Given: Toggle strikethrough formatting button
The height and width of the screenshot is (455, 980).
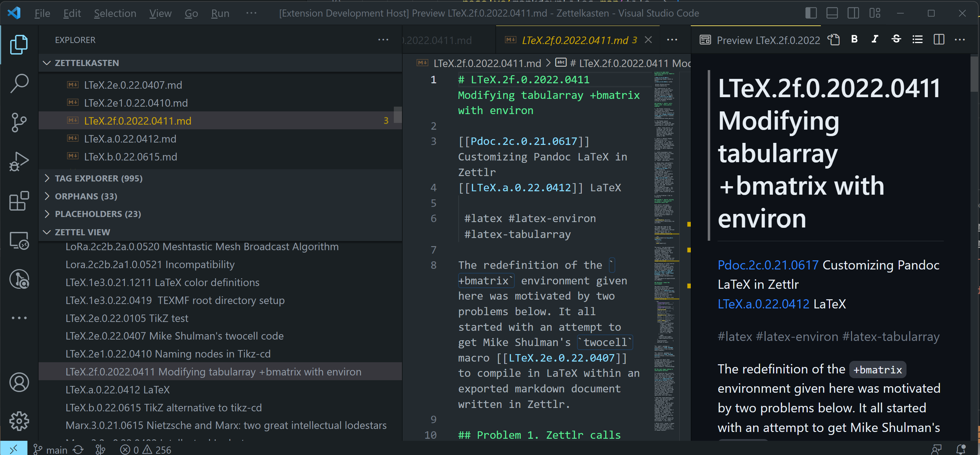Looking at the screenshot, I should tap(896, 39).
